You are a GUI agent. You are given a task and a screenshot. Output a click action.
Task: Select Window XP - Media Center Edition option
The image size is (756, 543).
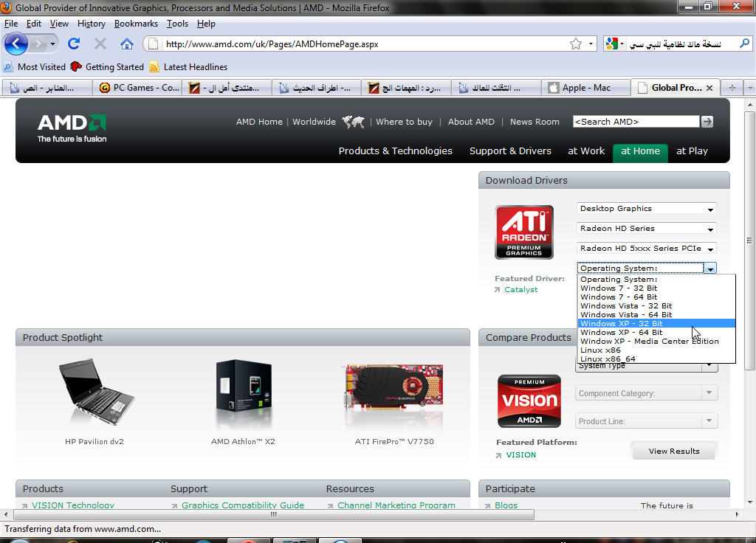[656, 341]
